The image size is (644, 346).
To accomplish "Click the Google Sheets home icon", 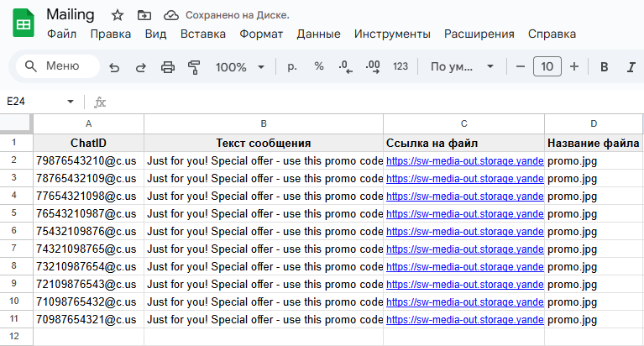I will [23, 24].
